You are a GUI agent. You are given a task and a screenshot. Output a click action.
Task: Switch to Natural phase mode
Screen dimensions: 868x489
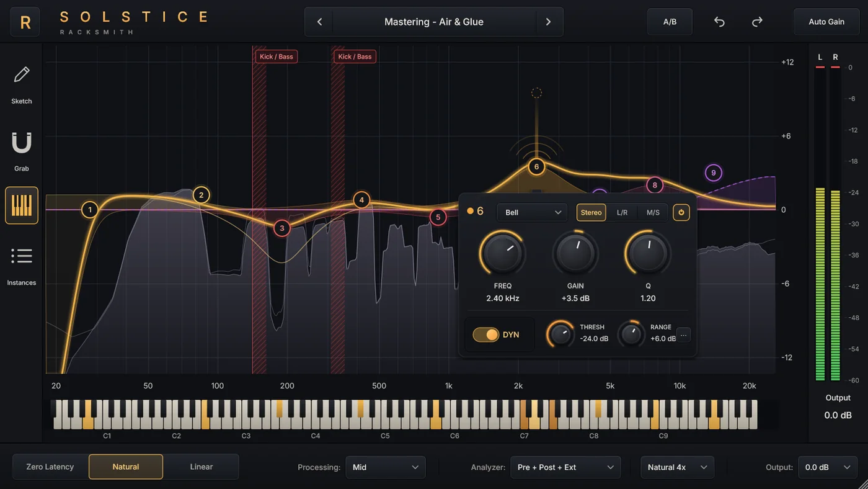126,467
